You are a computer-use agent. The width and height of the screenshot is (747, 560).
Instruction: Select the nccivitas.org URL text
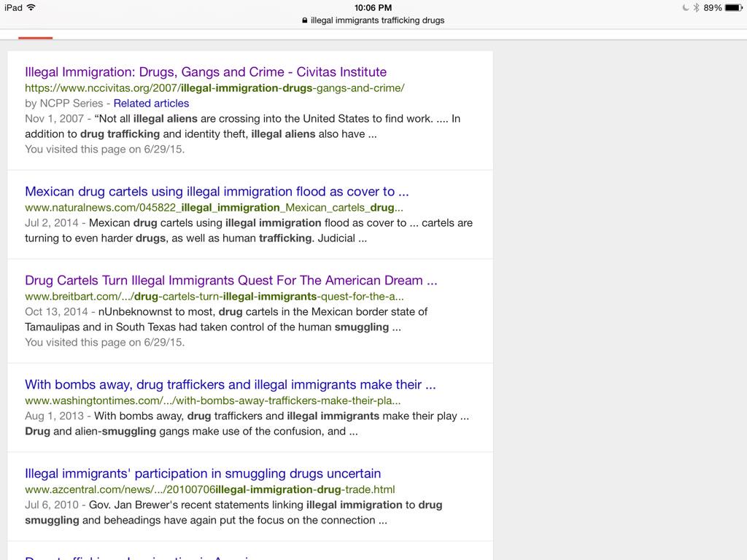[x=214, y=88]
